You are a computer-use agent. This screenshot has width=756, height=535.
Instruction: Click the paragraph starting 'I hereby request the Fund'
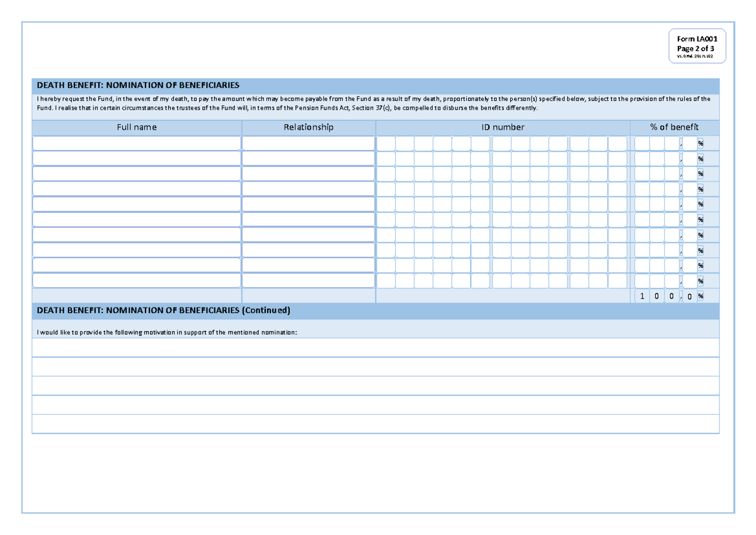point(374,103)
